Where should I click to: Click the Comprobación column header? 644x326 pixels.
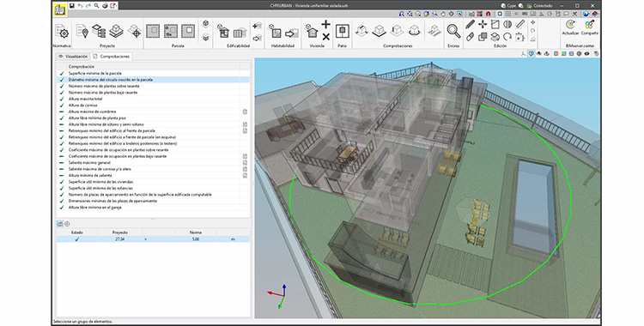pyautogui.click(x=153, y=67)
